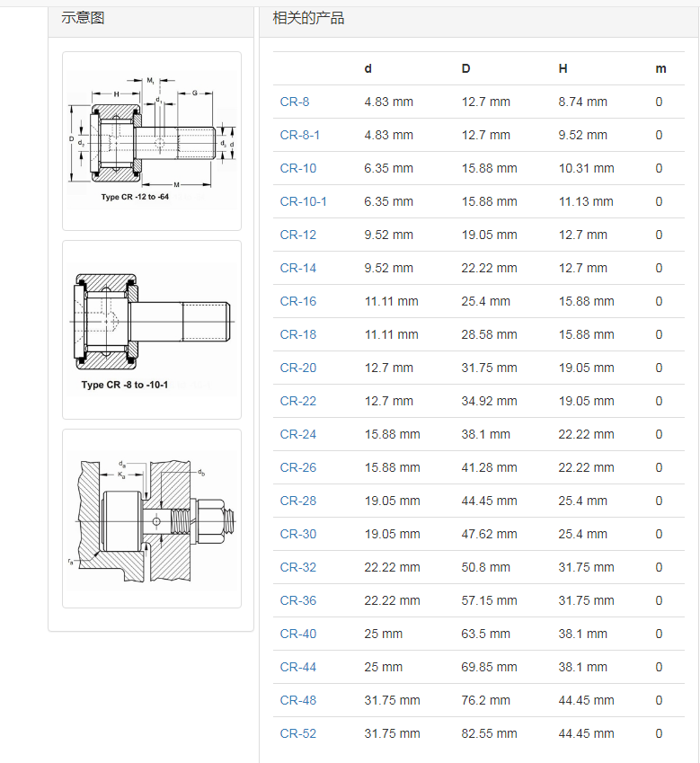The height and width of the screenshot is (763, 700).
Task: Select the CR-22 product link
Action: point(297,402)
